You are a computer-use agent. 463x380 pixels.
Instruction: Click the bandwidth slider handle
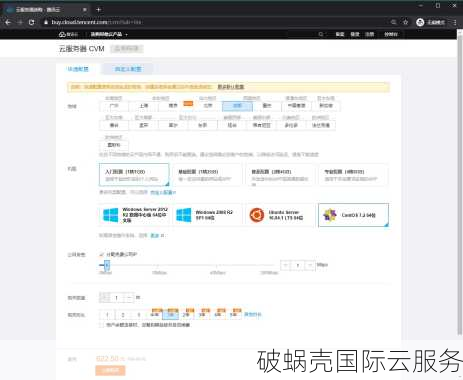107,265
